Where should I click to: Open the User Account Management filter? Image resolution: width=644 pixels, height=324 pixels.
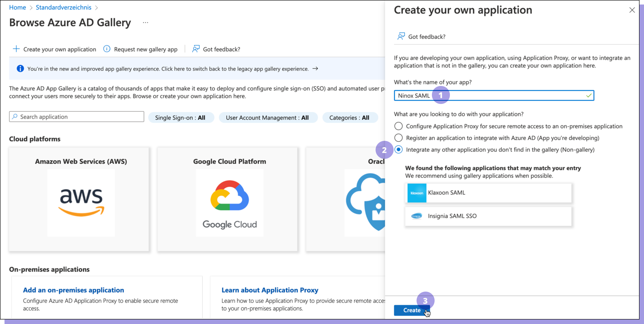268,118
